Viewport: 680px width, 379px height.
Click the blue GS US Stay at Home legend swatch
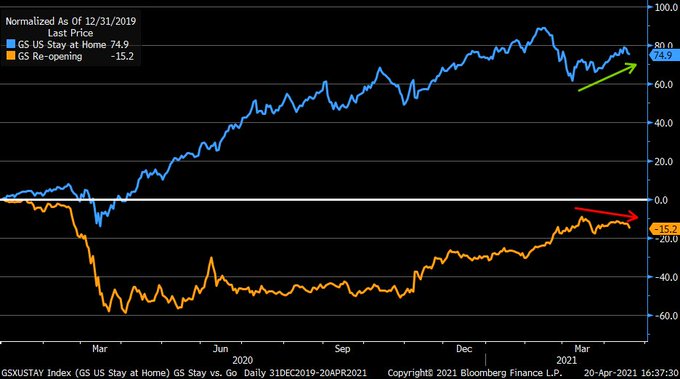click(x=11, y=44)
